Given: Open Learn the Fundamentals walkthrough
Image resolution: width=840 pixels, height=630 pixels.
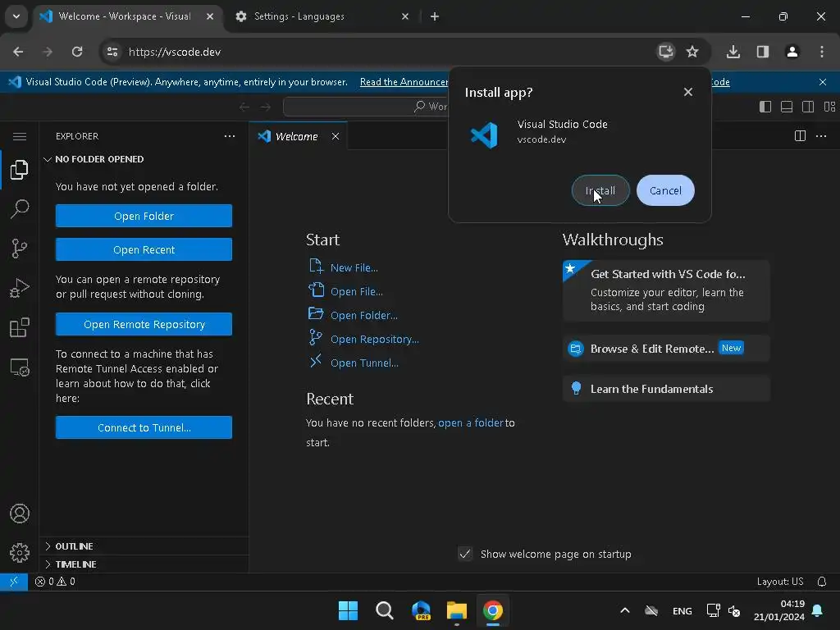Looking at the screenshot, I should (x=666, y=389).
